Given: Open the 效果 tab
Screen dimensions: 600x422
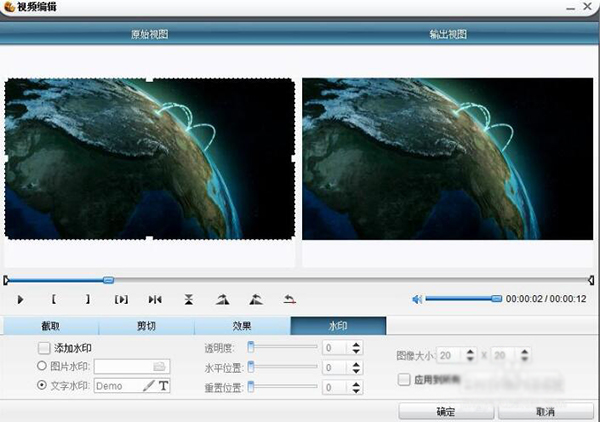Looking at the screenshot, I should (x=242, y=326).
